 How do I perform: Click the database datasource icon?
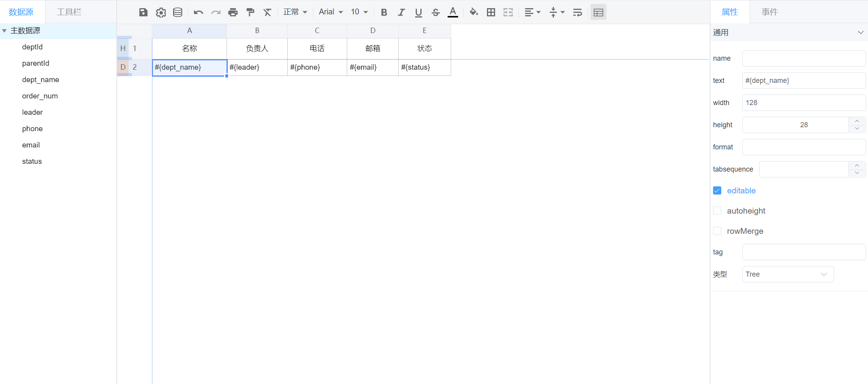pos(177,12)
